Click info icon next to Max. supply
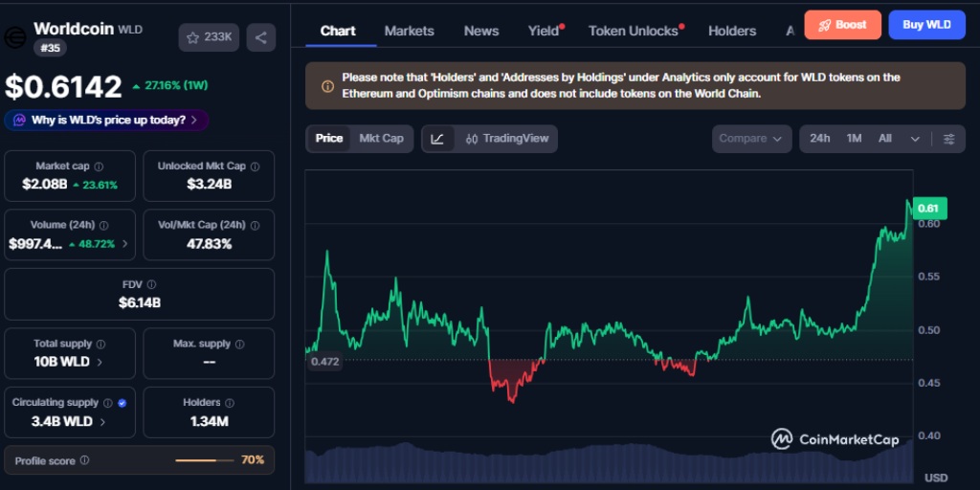Image resolution: width=980 pixels, height=490 pixels. [239, 344]
